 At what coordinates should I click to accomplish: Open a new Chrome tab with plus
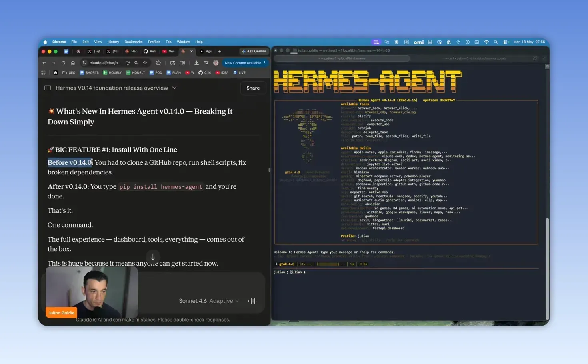pyautogui.click(x=220, y=51)
